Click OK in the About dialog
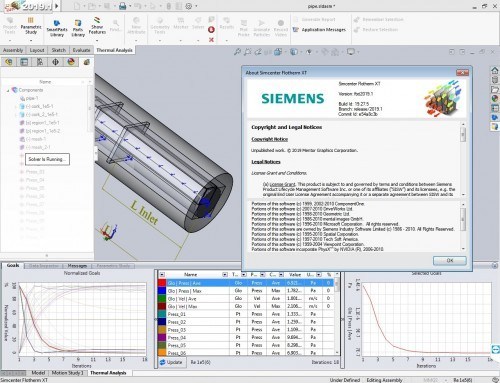Viewport: 500px width, 383px height. click(450, 260)
